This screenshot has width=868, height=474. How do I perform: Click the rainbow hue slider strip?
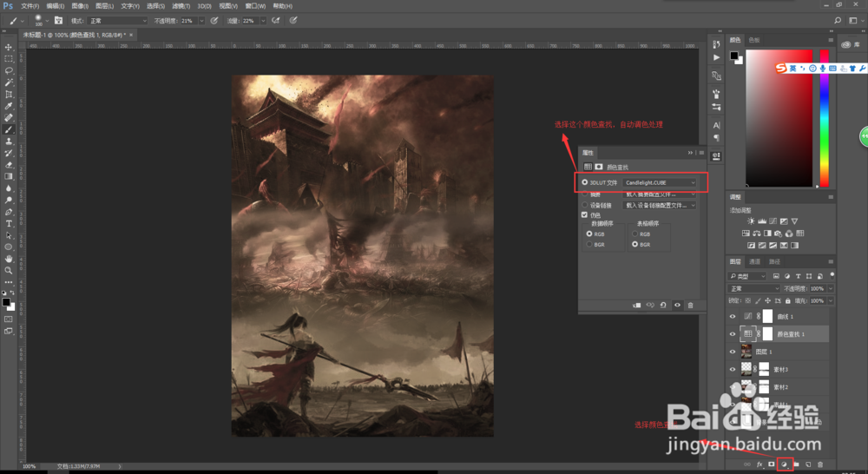[825, 118]
